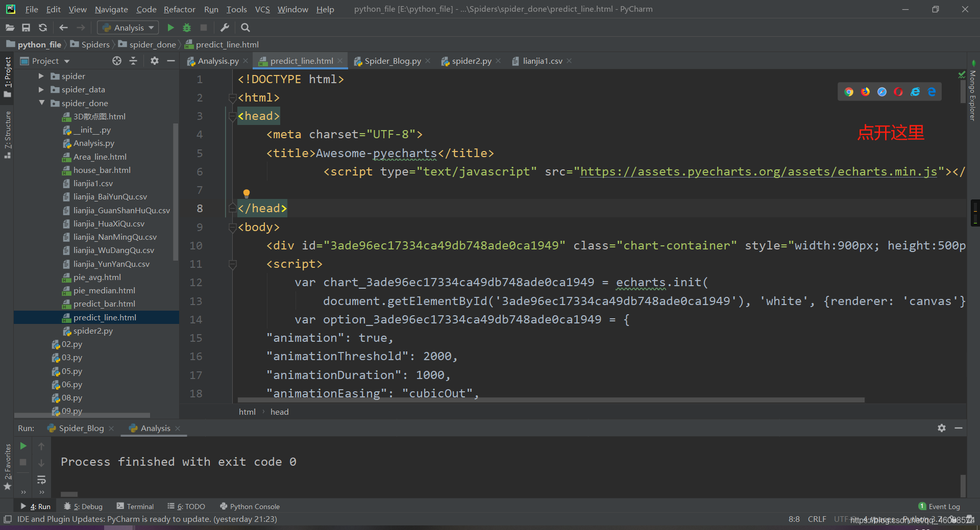This screenshot has width=980, height=530.
Task: Toggle the 2: Favorites side panel
Action: point(7,467)
